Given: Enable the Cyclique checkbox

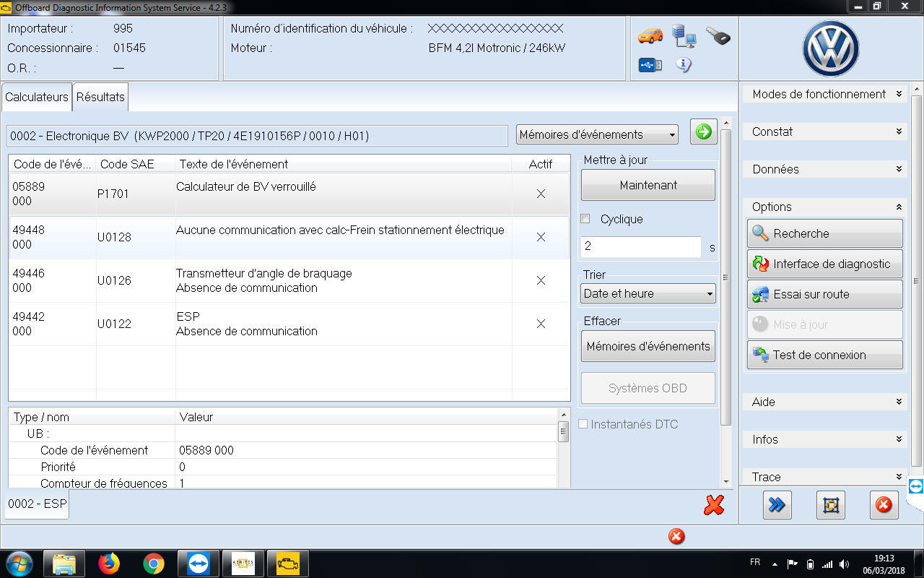Looking at the screenshot, I should tap(585, 219).
